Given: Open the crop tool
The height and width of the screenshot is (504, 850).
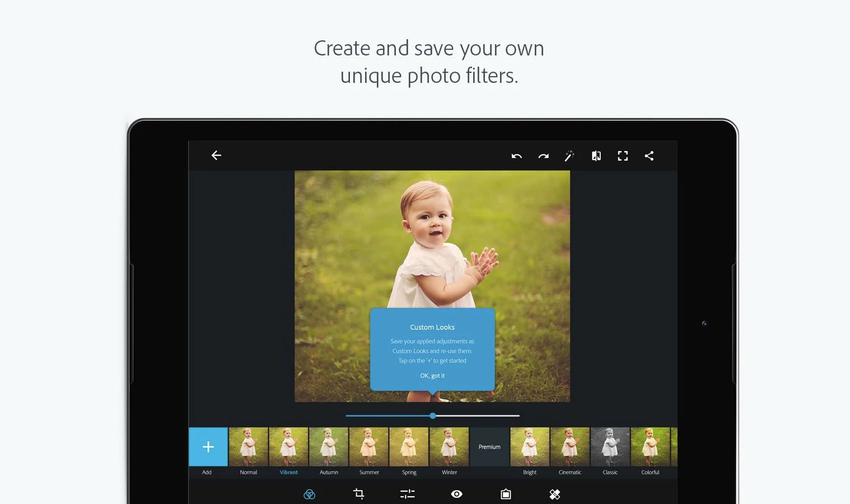Looking at the screenshot, I should [359, 494].
